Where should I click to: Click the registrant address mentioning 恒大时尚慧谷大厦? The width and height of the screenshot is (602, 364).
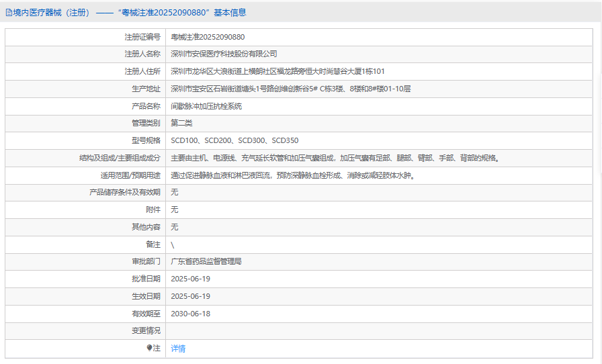[277, 71]
